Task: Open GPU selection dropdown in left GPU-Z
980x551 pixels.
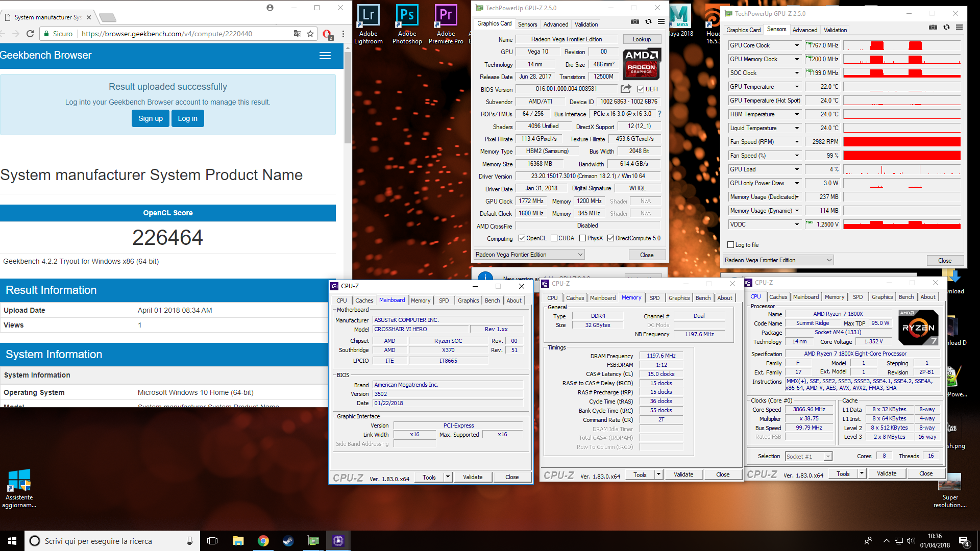Action: (x=529, y=255)
